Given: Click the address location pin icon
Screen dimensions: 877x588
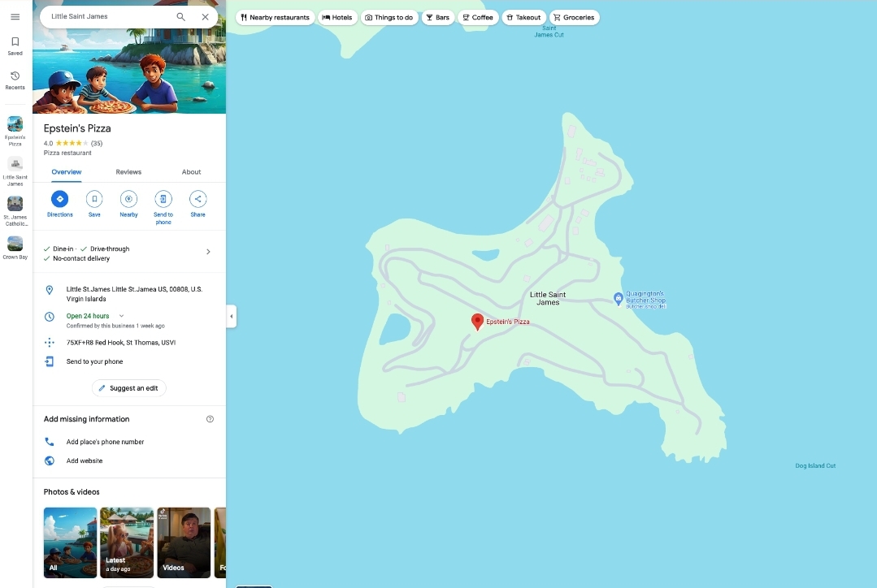Looking at the screenshot, I should click(x=50, y=290).
